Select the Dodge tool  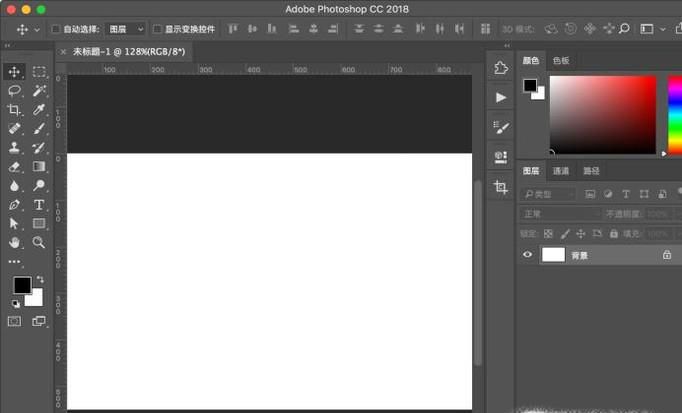pos(39,186)
